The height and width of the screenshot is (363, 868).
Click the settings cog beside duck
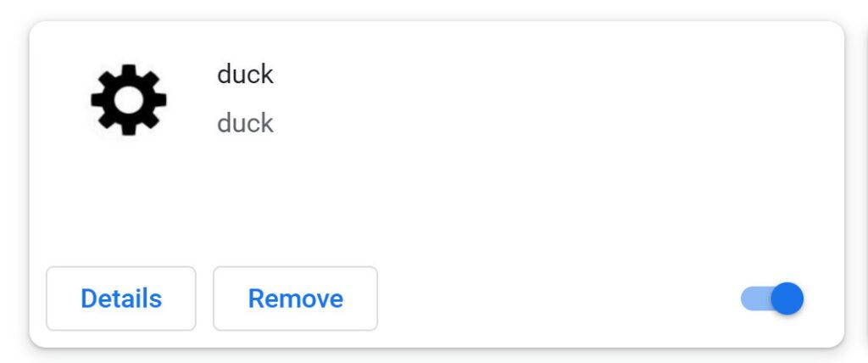click(128, 99)
